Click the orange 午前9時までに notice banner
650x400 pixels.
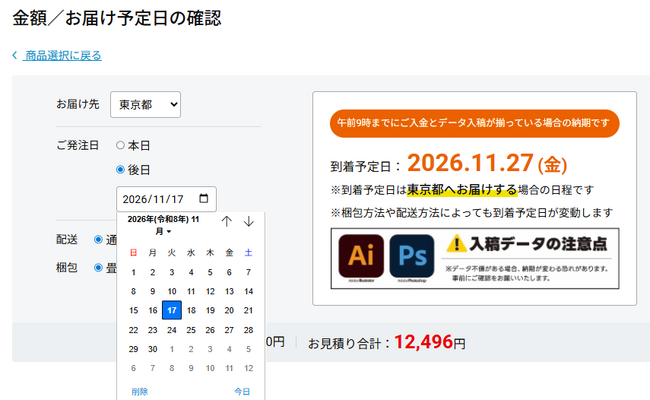click(474, 123)
